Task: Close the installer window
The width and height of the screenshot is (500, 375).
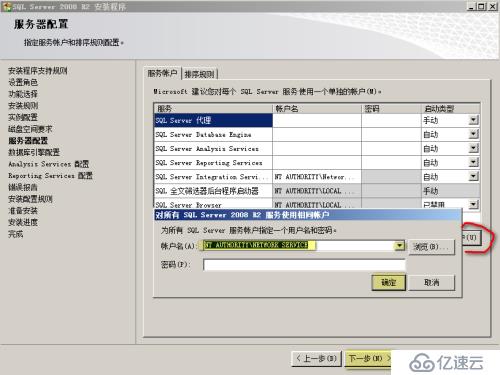Action: 493,6
